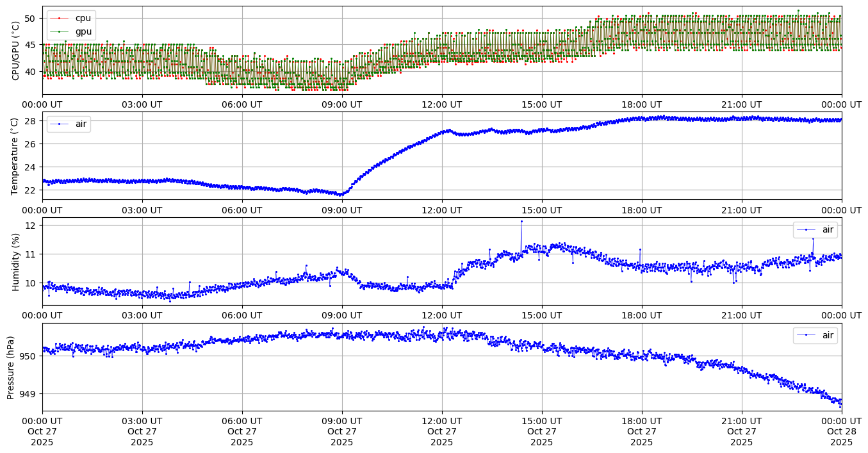Select the 'gpu' legend text label
The height and width of the screenshot is (453, 868).
coord(83,31)
